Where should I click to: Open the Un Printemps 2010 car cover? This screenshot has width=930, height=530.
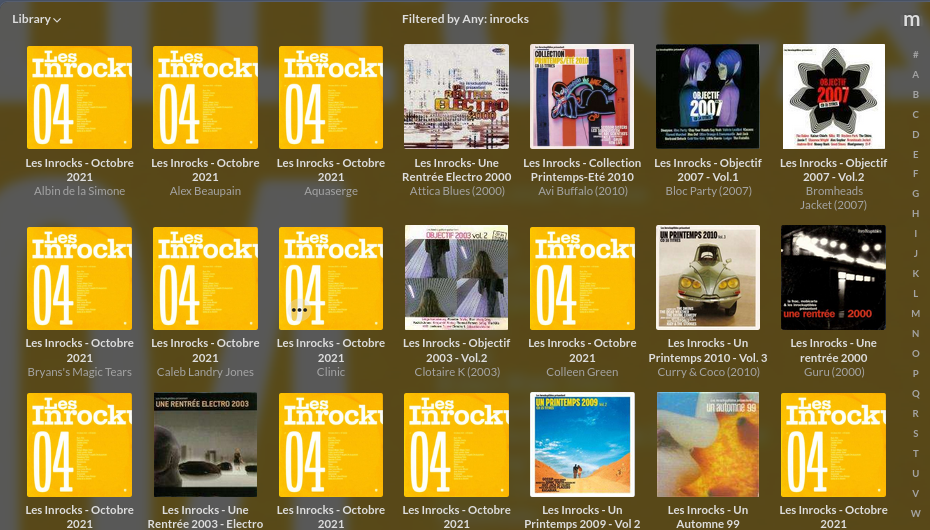coord(708,277)
